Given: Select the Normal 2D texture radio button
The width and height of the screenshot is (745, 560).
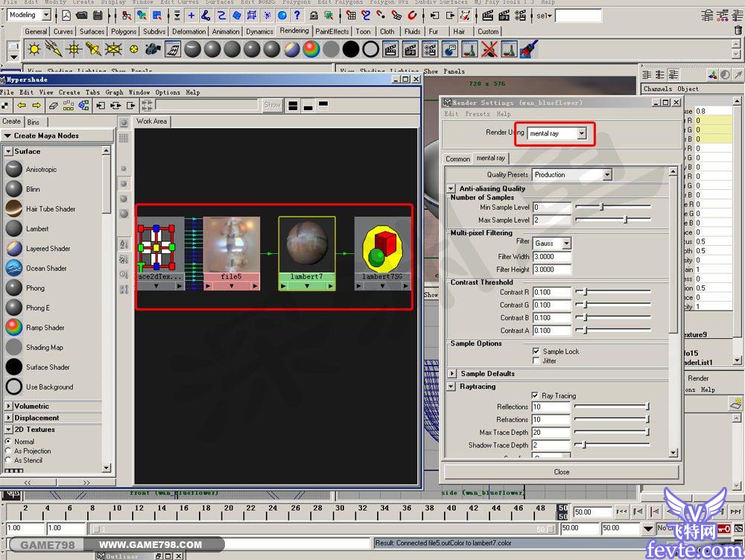Looking at the screenshot, I should (8, 442).
